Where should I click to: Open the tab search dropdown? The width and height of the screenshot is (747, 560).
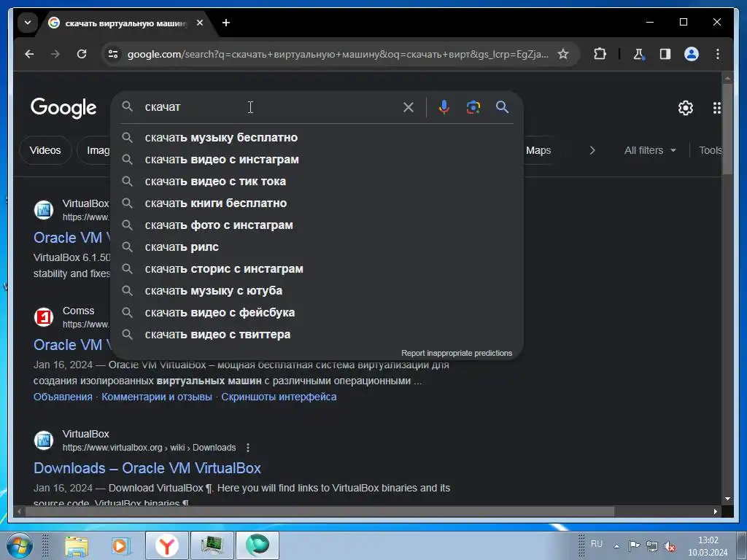click(x=28, y=23)
